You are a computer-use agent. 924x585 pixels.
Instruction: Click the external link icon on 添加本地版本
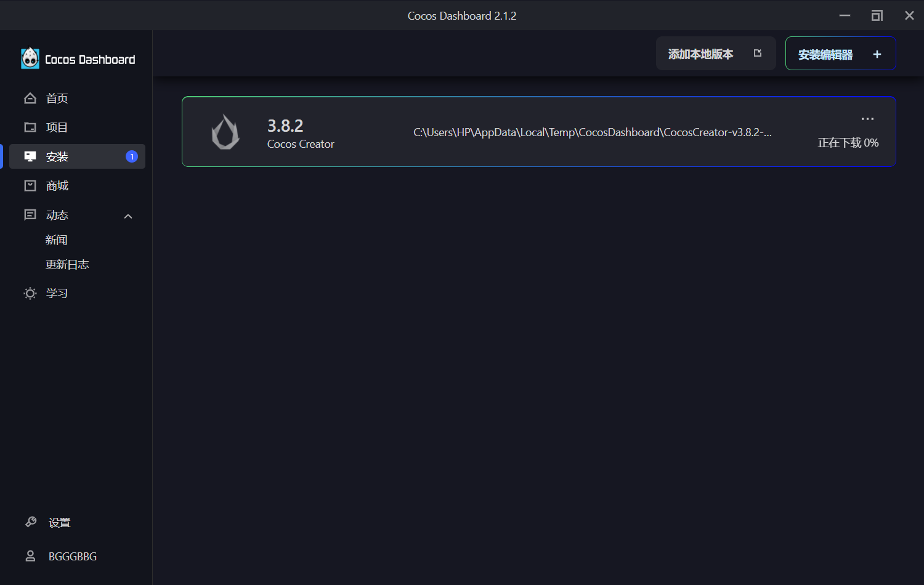[x=758, y=54]
